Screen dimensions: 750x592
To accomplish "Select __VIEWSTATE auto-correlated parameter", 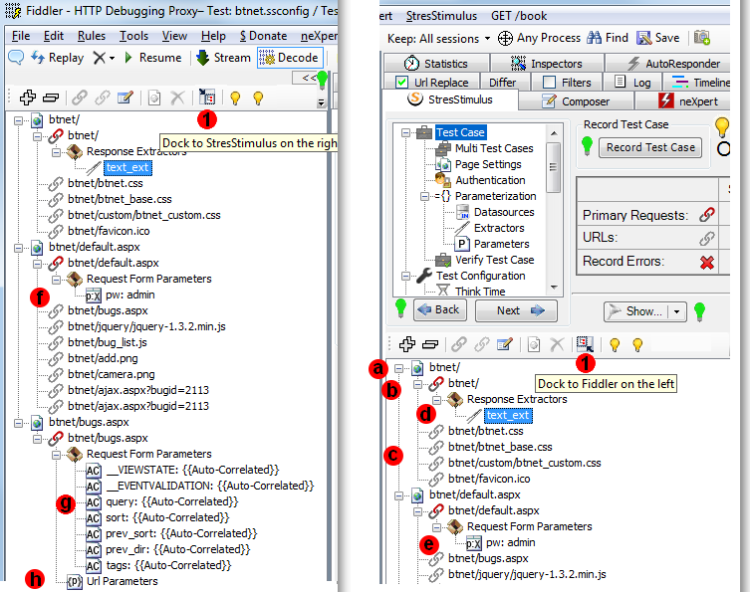I will [193, 470].
